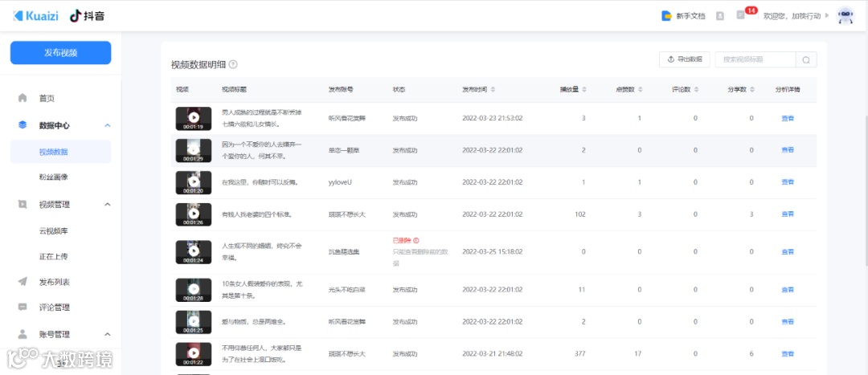Play the 00:01:29 video thumbnail

pos(193,150)
